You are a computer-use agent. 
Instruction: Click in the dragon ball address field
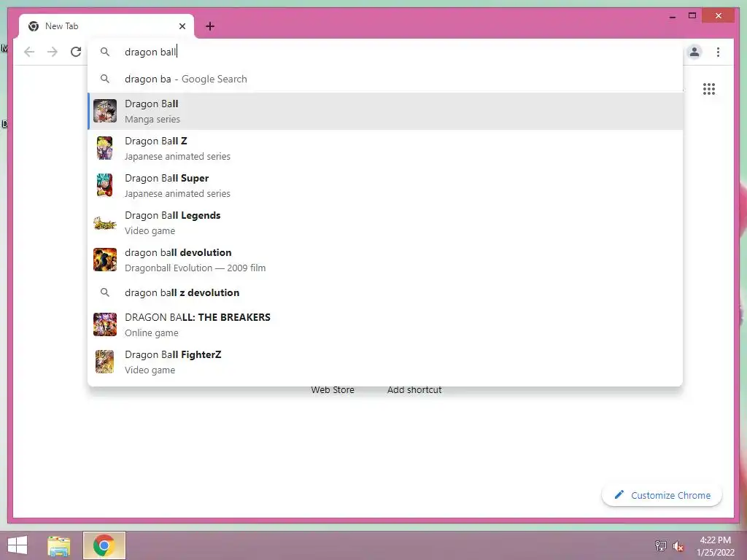pos(385,52)
